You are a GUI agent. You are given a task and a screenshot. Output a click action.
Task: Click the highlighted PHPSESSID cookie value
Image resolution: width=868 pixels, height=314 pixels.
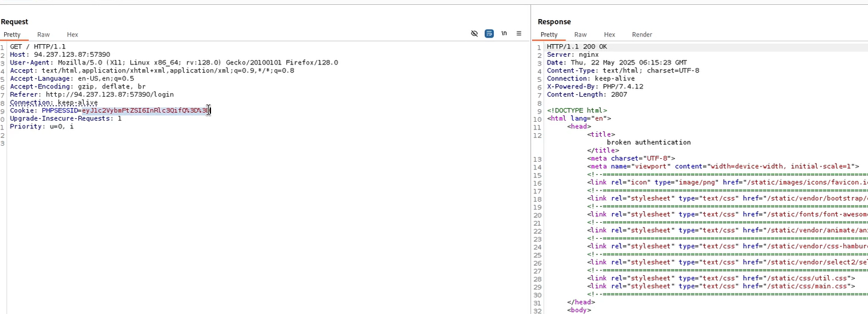(x=146, y=110)
